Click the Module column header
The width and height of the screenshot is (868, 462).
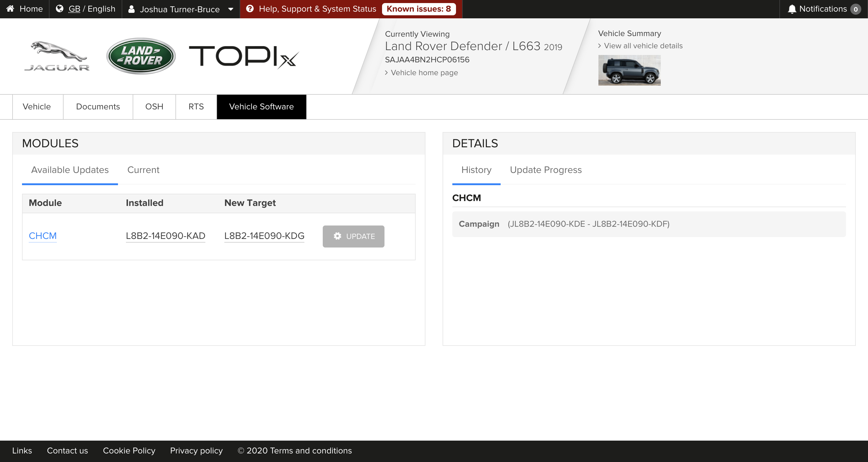pos(45,203)
